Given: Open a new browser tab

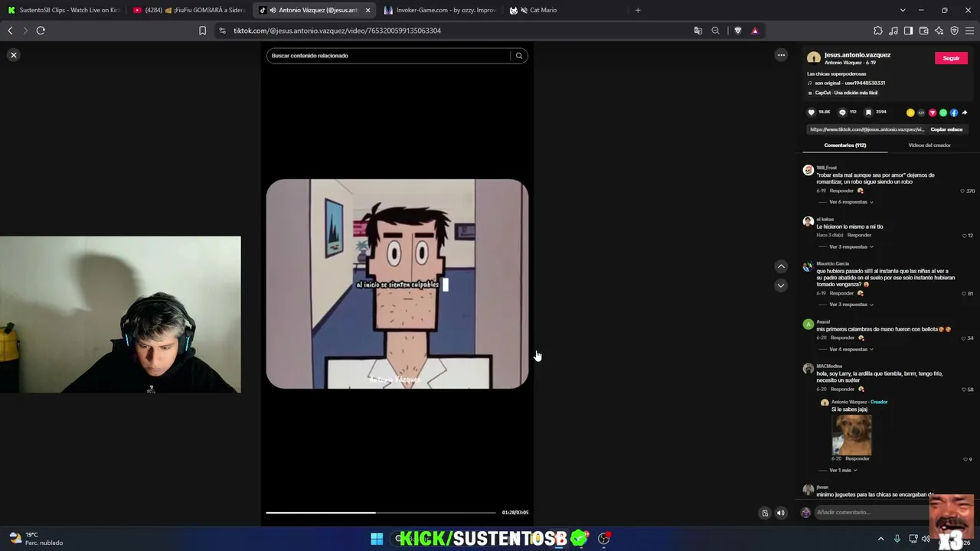Looking at the screenshot, I should [638, 10].
